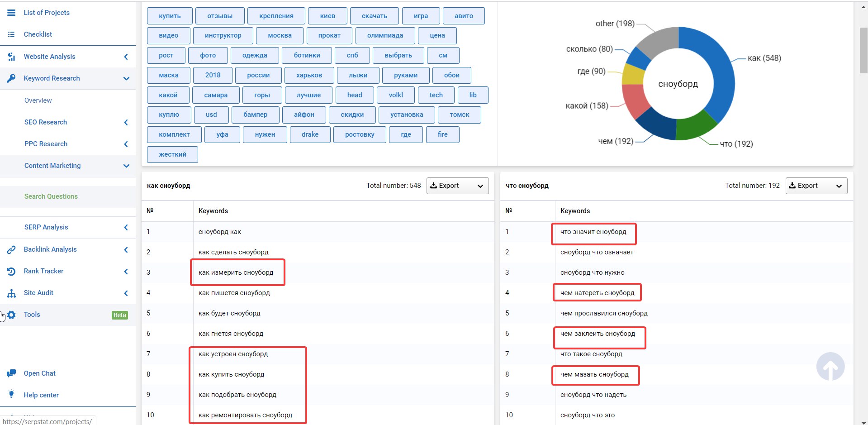Collapse the Keyword Research section chevron

pos(126,78)
